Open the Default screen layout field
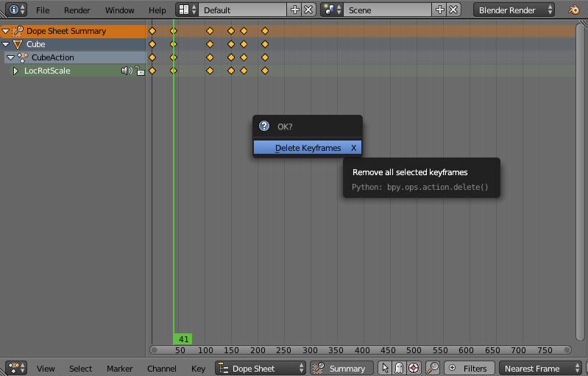 [x=242, y=10]
